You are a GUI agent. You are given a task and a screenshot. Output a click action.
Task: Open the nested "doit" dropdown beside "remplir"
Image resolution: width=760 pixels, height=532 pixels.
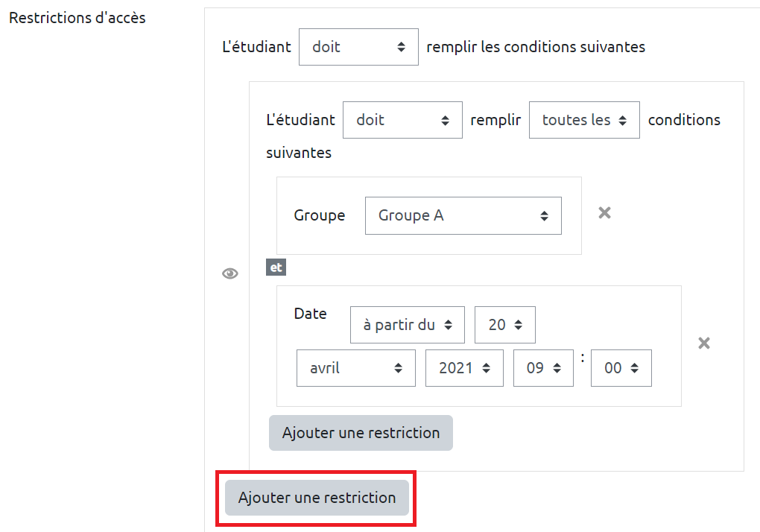click(x=402, y=120)
